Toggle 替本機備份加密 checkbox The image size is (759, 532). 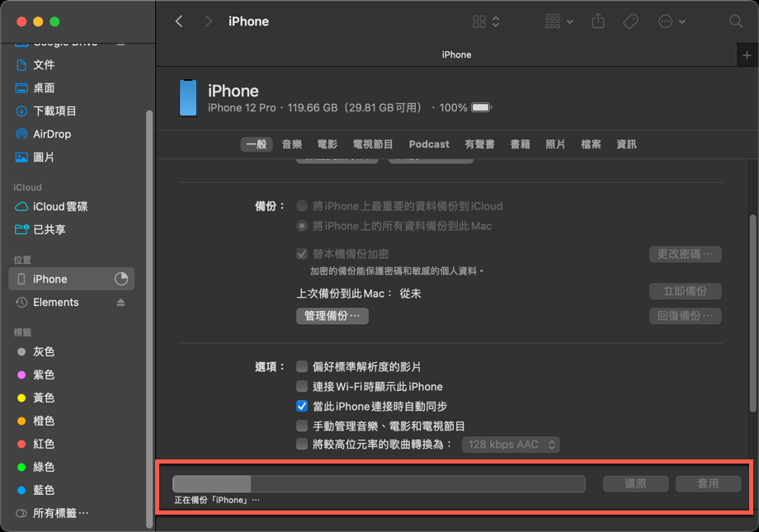point(302,254)
